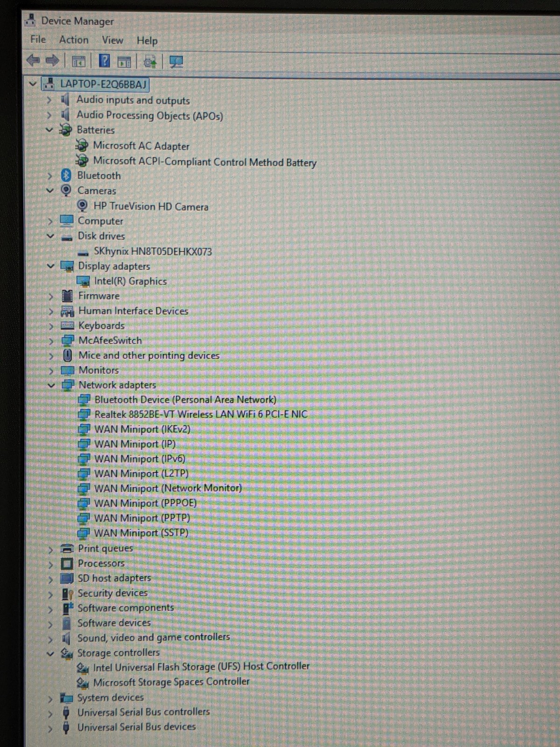Viewport: 560px width, 747px height.
Task: Select WAN Miniport (SSTP)
Action: coord(141,533)
